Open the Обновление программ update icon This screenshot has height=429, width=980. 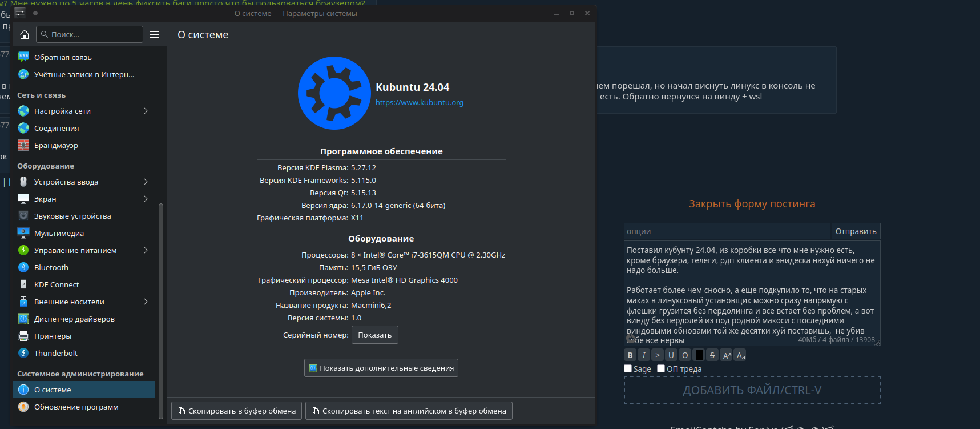click(23, 407)
